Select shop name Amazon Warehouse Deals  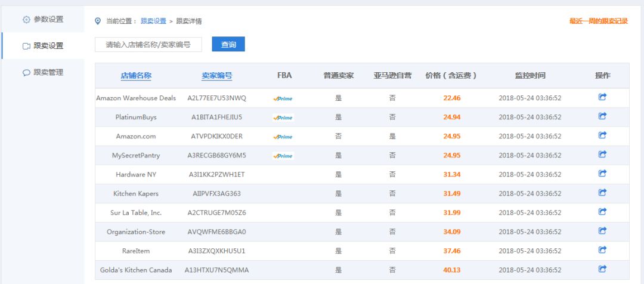(x=136, y=98)
